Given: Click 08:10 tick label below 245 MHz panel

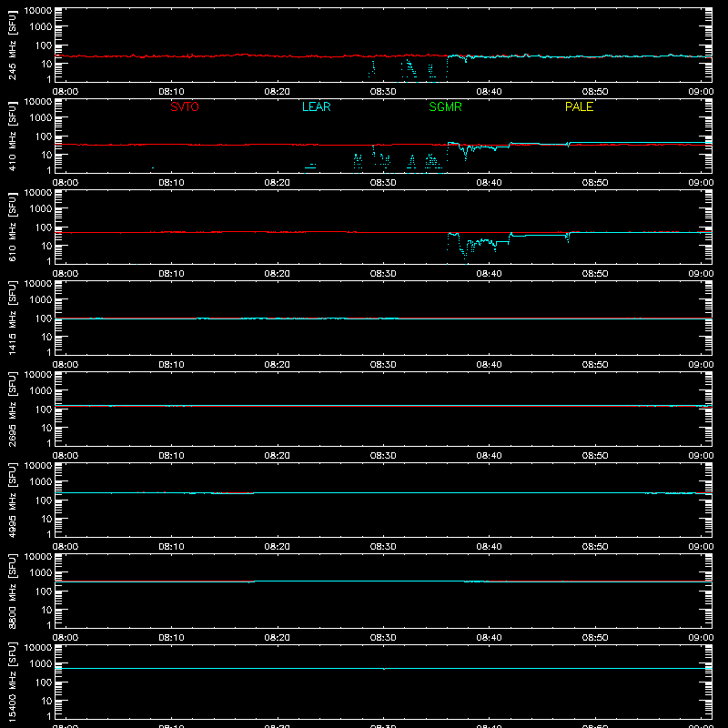Looking at the screenshot, I should (171, 92).
